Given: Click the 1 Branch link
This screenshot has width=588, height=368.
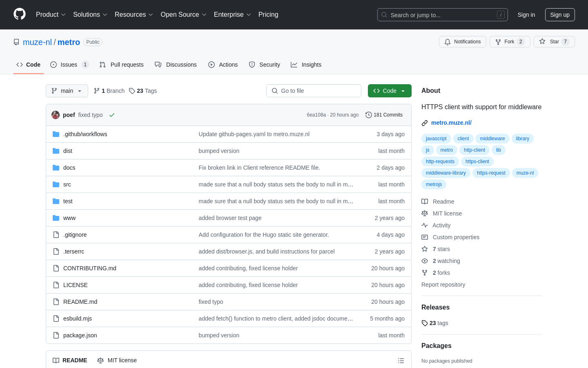Looking at the screenshot, I should pyautogui.click(x=109, y=91).
